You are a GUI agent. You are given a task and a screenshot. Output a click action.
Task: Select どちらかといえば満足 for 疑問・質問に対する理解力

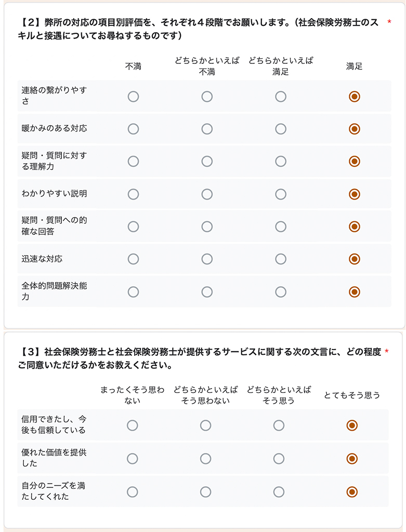(x=281, y=162)
